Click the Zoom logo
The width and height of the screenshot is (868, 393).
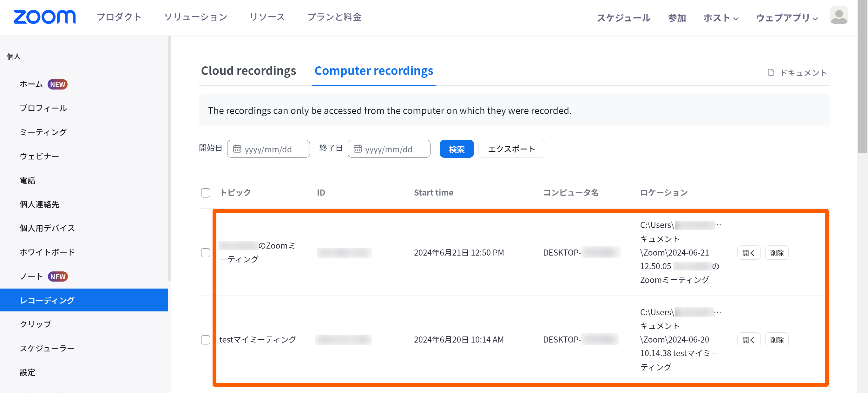[44, 17]
